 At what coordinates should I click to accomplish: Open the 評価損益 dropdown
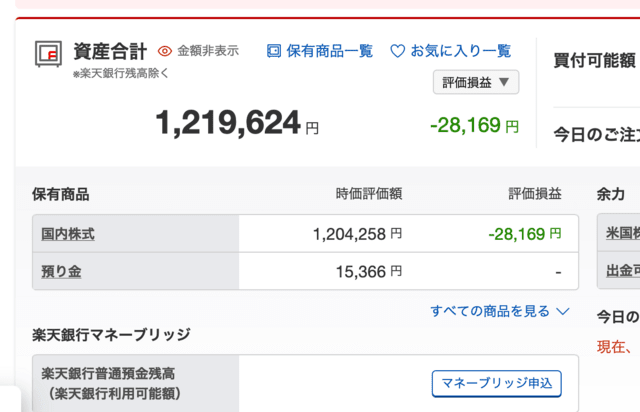click(x=476, y=82)
